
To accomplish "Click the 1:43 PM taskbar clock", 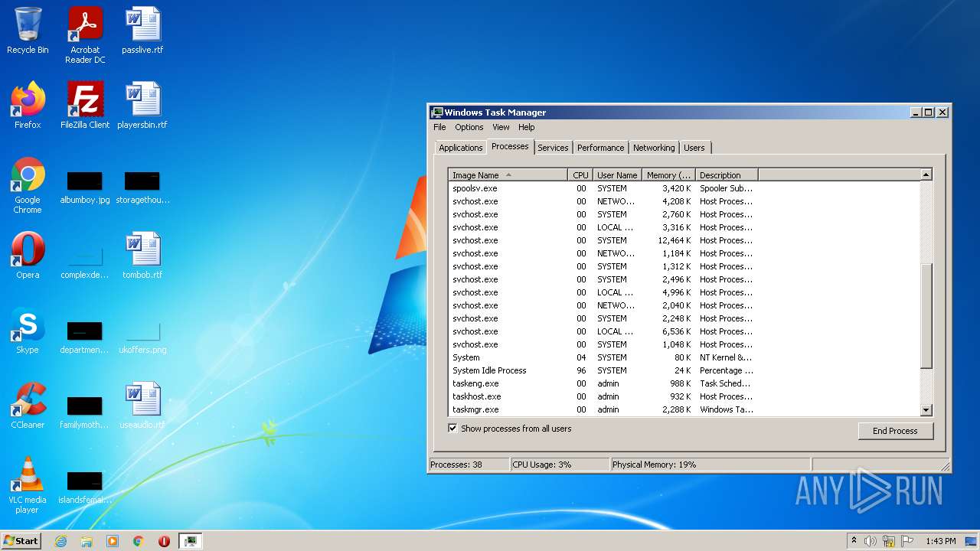I will pos(940,541).
